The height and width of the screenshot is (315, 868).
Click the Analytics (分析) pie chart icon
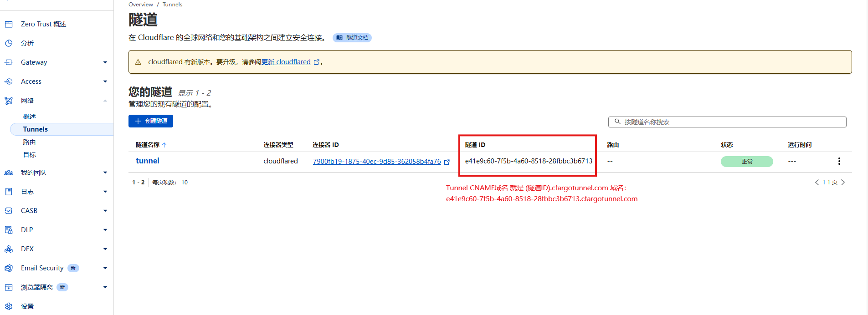click(9, 43)
